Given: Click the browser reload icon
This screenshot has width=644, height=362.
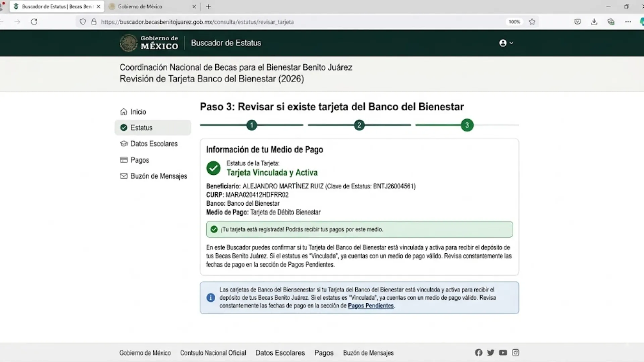Looking at the screenshot, I should (x=34, y=22).
